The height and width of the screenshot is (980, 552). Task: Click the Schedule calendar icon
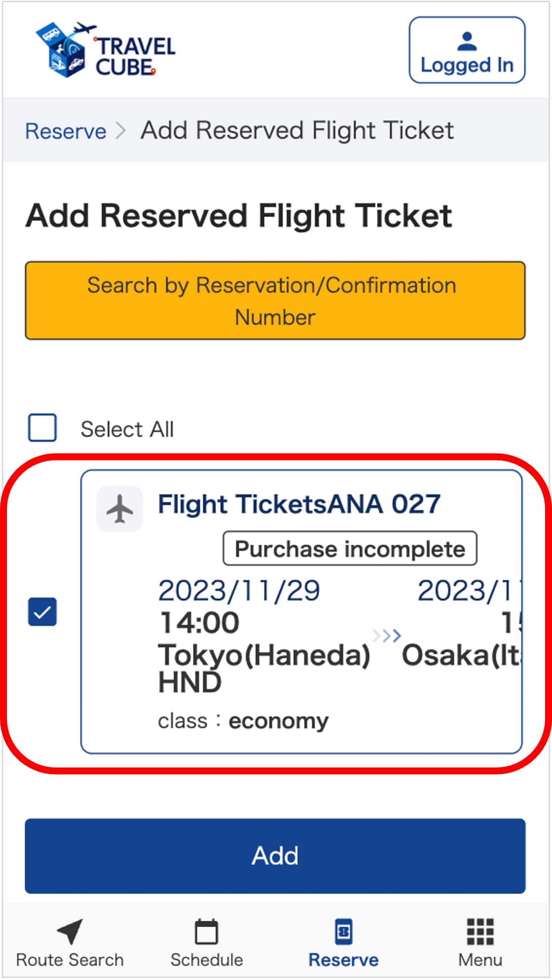[206, 932]
